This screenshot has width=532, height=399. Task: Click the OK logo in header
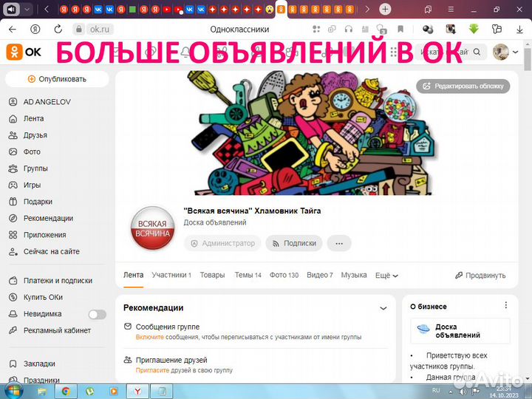(x=24, y=52)
